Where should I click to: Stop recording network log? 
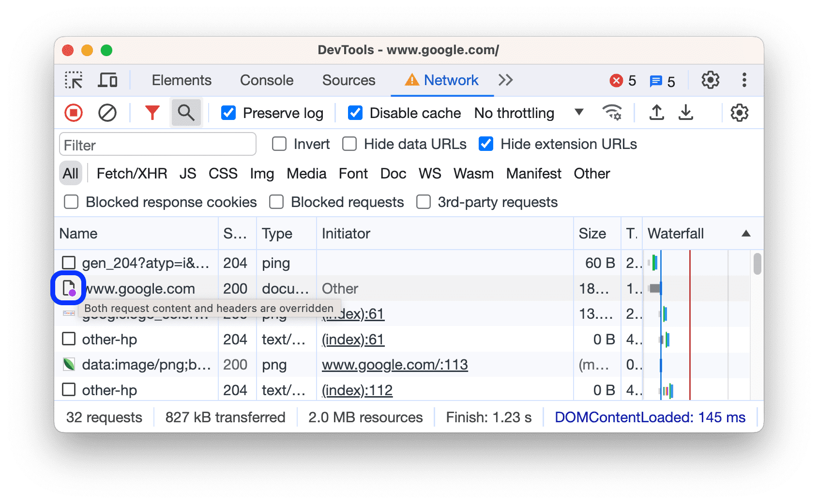[x=73, y=112]
